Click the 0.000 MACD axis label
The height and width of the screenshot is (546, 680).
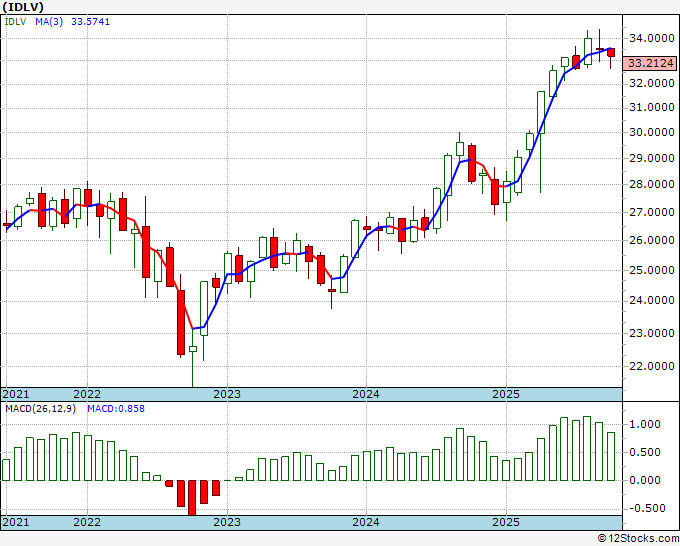pos(644,480)
